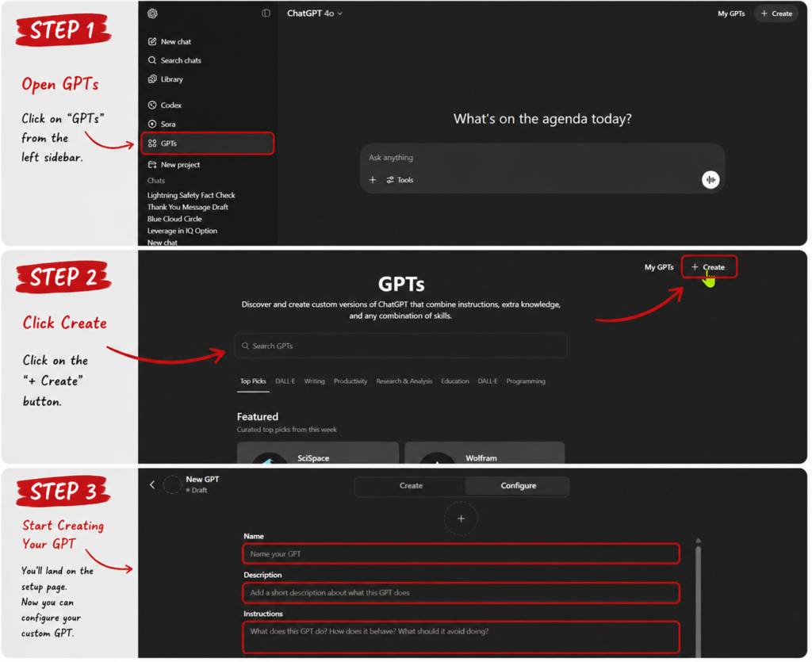Click + Create on the ChatGPT home screen
The height and width of the screenshot is (662, 812).
click(776, 13)
